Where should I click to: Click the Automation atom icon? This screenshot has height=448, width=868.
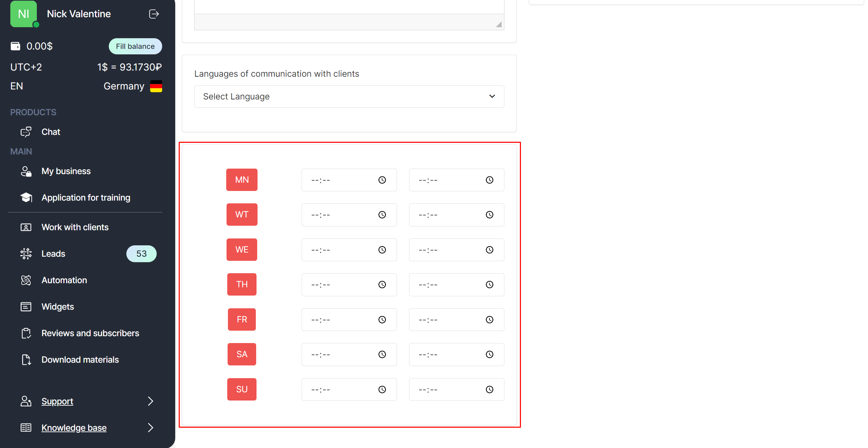click(x=26, y=280)
